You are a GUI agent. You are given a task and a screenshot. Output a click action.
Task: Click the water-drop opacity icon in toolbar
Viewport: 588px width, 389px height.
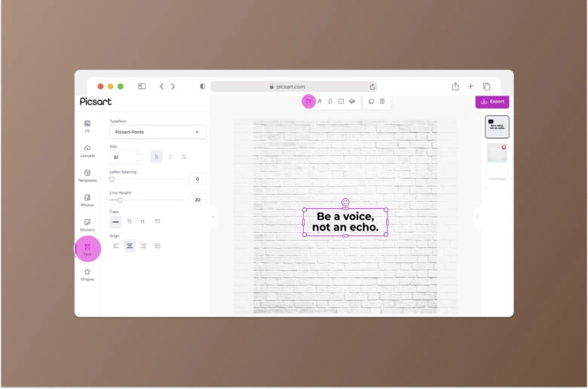[329, 101]
